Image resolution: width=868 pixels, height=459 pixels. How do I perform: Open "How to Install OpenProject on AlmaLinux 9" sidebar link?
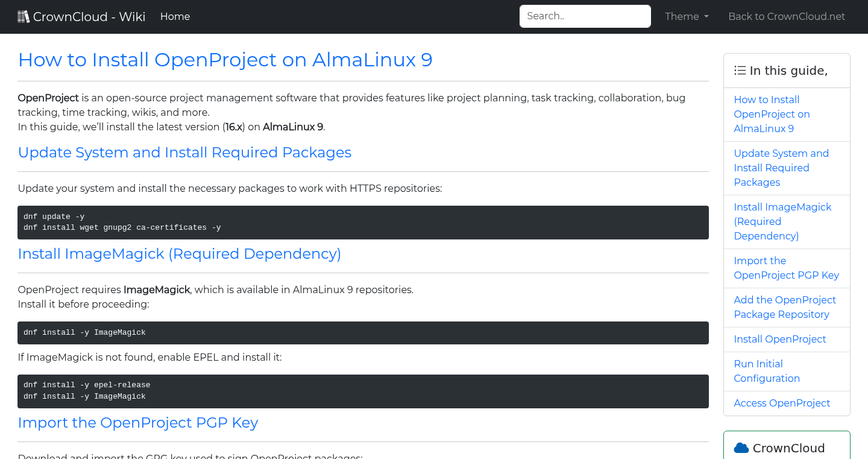[x=772, y=114]
